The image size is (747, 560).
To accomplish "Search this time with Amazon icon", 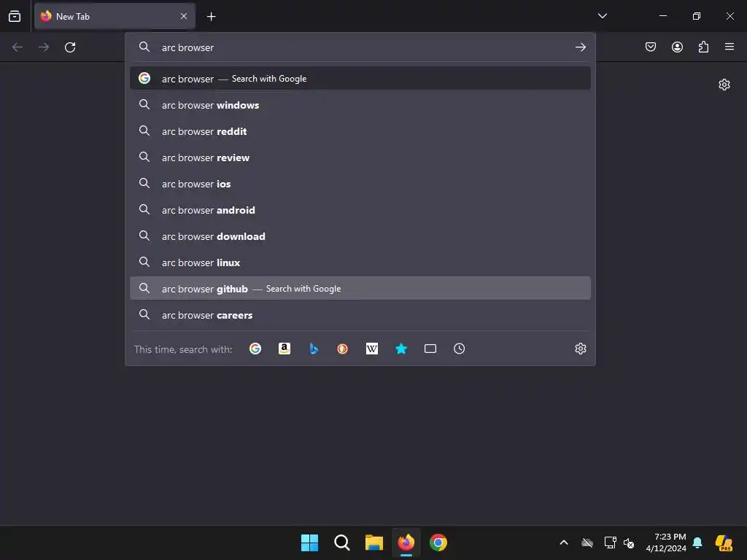I will 285,349.
